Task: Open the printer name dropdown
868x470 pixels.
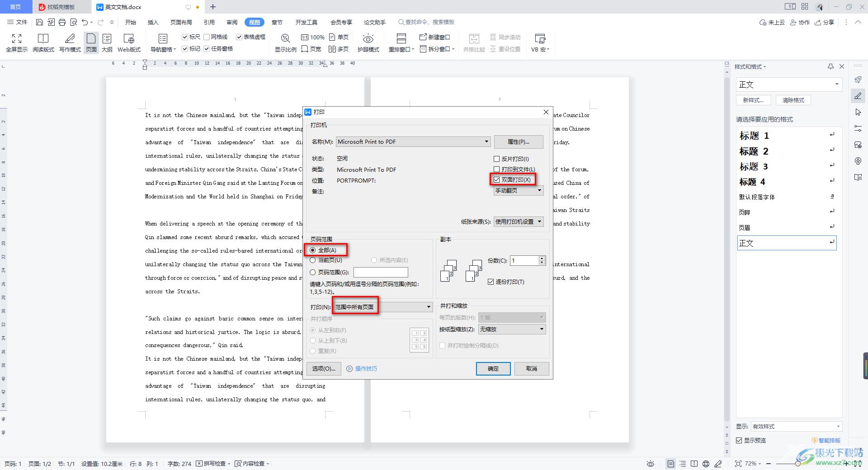Action: pyautogui.click(x=413, y=142)
